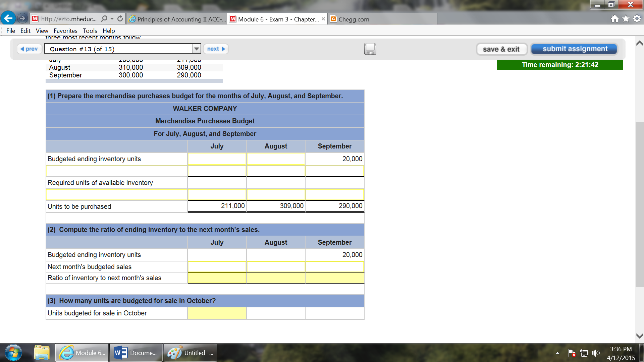This screenshot has height=362, width=644.
Task: Switch to the Untitled Paint taskbar item
Action: (x=191, y=353)
